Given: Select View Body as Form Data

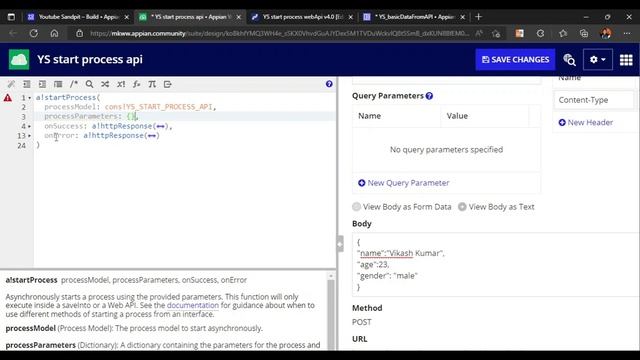Looking at the screenshot, I should click(402, 207).
